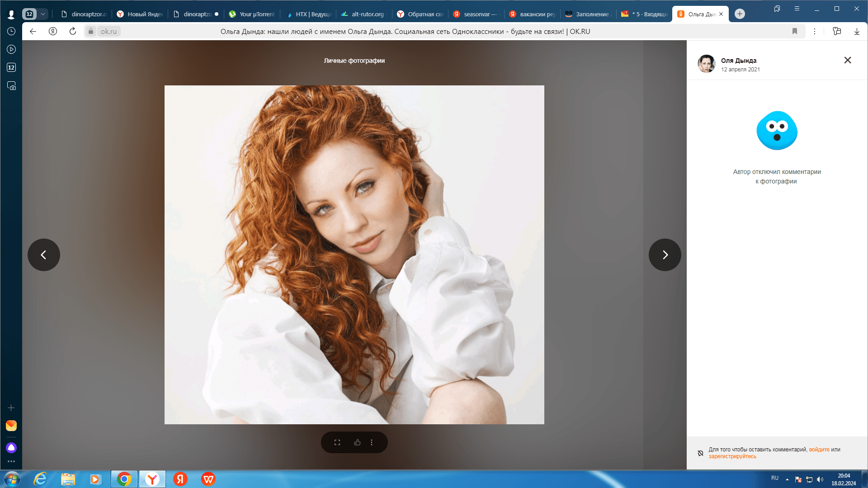Bookmark this page with bookmark icon
This screenshot has width=868, height=488.
(x=795, y=31)
